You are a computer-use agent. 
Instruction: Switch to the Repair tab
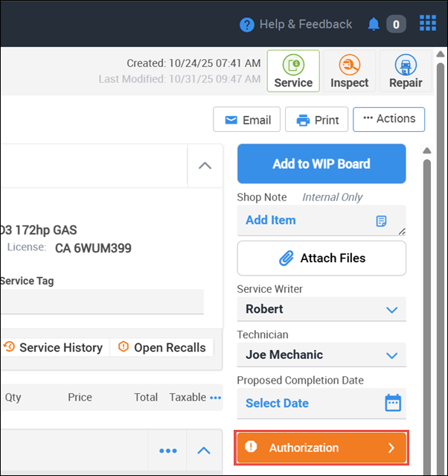406,72
